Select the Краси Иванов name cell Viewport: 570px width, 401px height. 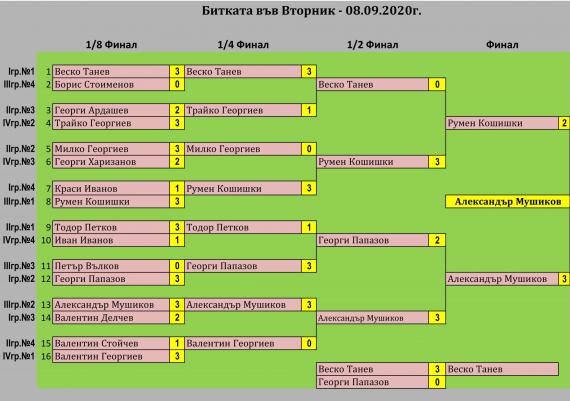click(111, 188)
